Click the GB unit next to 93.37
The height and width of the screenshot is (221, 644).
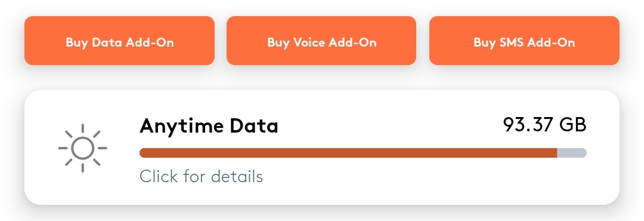pos(573,125)
